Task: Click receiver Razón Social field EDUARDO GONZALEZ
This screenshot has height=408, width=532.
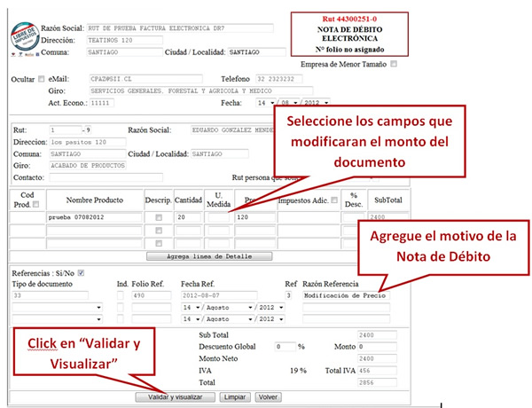Action: tap(232, 130)
